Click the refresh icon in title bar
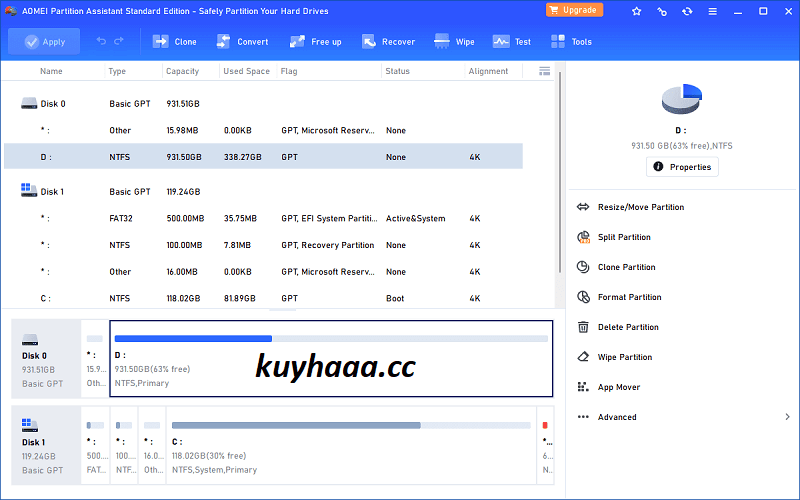Screen dimensions: 800x500 coord(687,11)
